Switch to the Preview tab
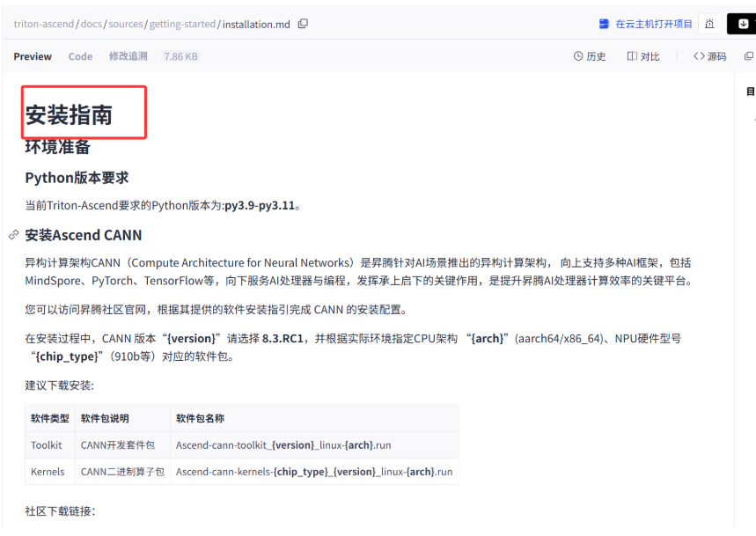756x536 pixels. pos(33,56)
